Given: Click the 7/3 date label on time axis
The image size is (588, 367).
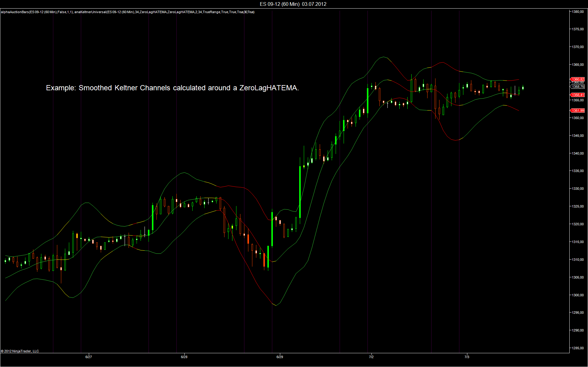Looking at the screenshot, I should tap(467, 357).
